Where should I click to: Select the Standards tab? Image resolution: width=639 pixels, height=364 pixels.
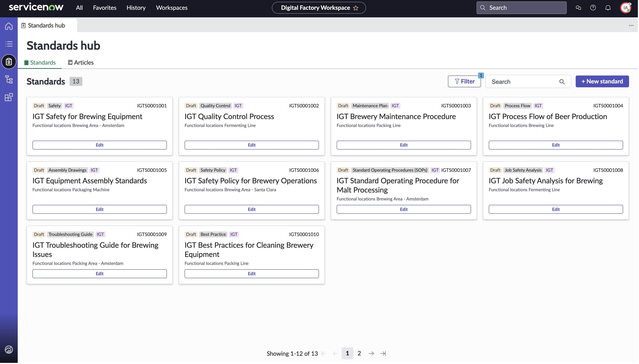coord(40,63)
